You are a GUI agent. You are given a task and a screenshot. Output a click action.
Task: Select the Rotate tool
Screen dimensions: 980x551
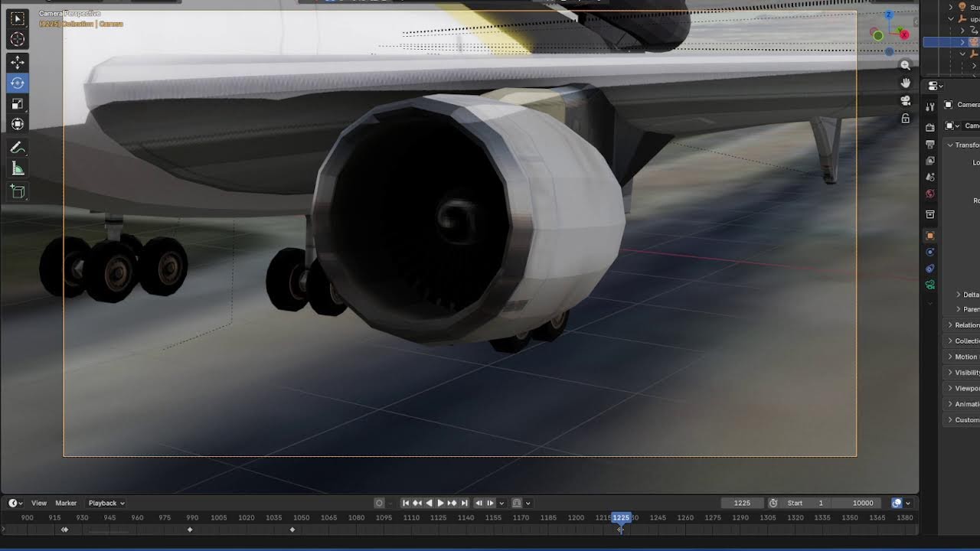[x=18, y=83]
